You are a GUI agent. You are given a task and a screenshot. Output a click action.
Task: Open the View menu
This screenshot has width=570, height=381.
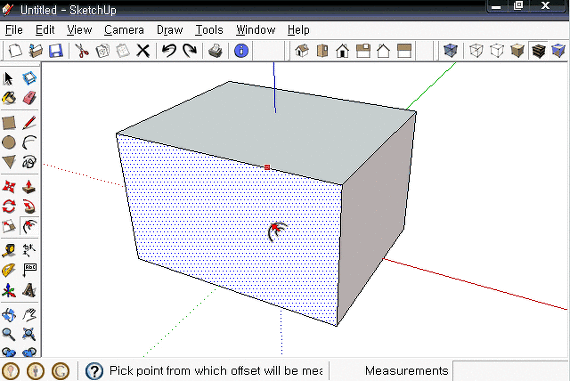[x=79, y=30]
